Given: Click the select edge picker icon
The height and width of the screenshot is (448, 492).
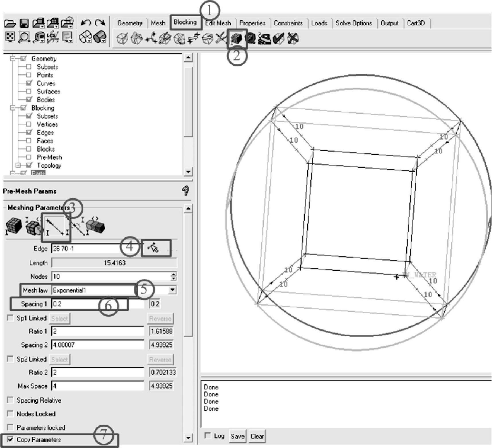Looking at the screenshot, I should (153, 248).
